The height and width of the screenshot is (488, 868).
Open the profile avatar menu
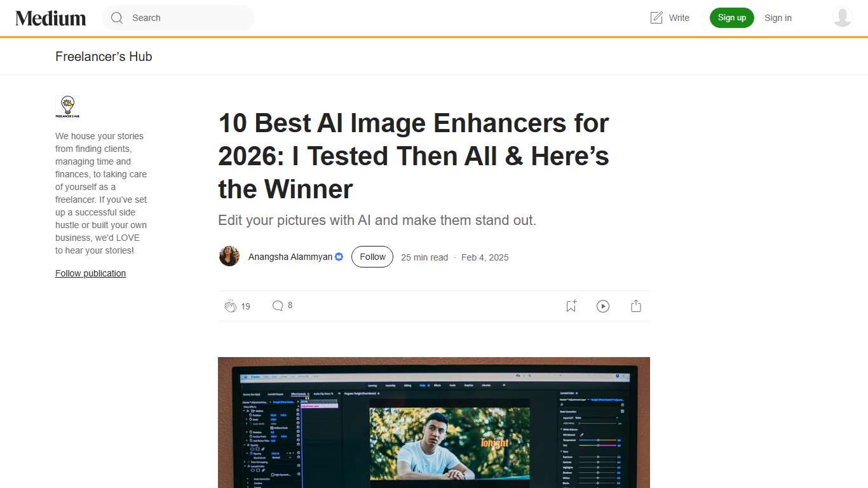pos(842,18)
